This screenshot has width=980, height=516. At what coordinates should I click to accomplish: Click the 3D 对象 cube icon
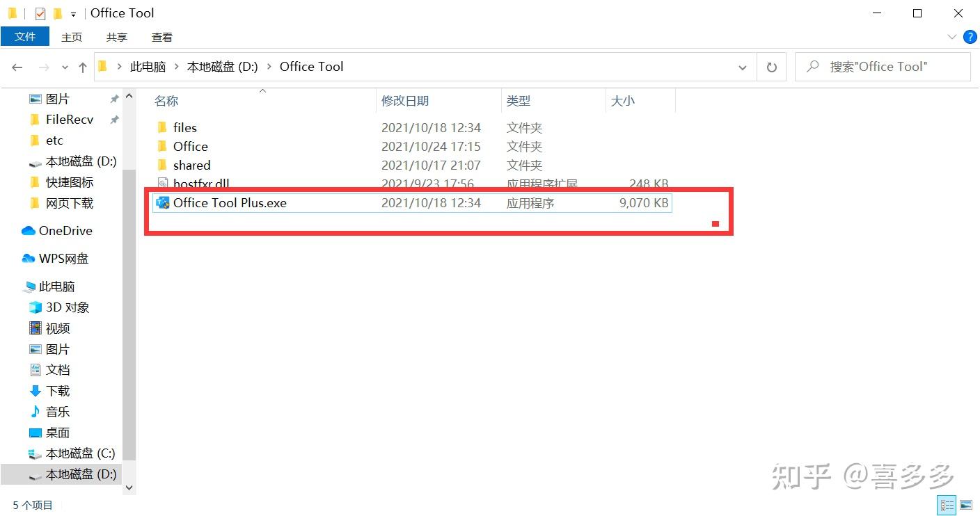pyautogui.click(x=35, y=307)
